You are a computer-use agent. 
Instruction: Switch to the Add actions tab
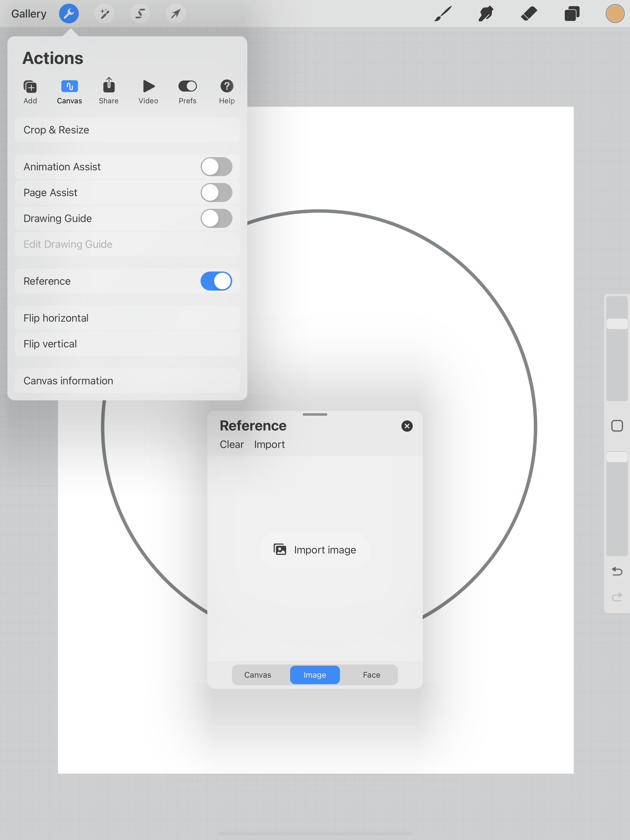pyautogui.click(x=30, y=92)
